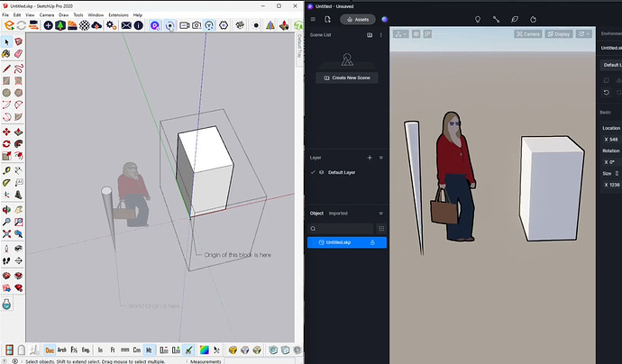
Task: Open the Window menu in SketchUp
Action: click(96, 14)
